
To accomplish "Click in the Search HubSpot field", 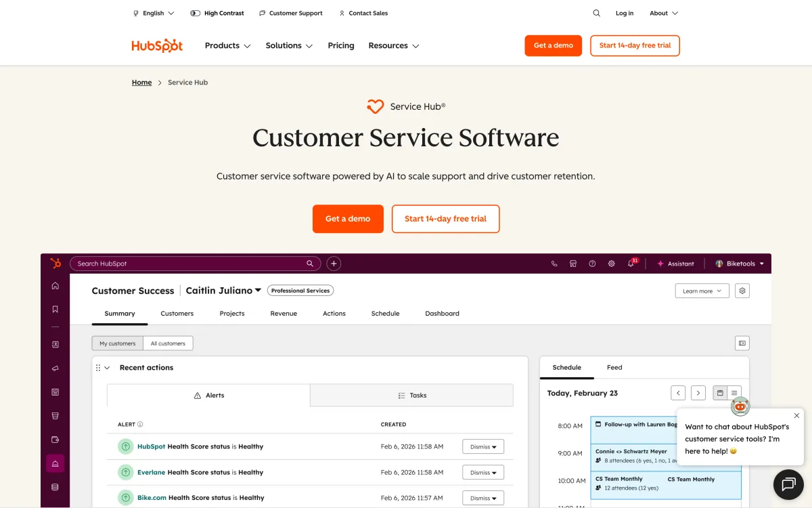I will pos(196,263).
